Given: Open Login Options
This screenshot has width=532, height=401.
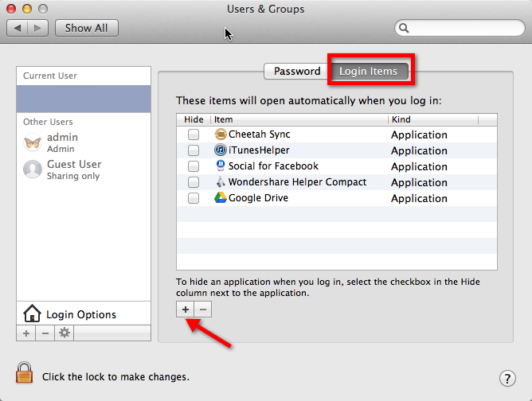Looking at the screenshot, I should (x=84, y=313).
